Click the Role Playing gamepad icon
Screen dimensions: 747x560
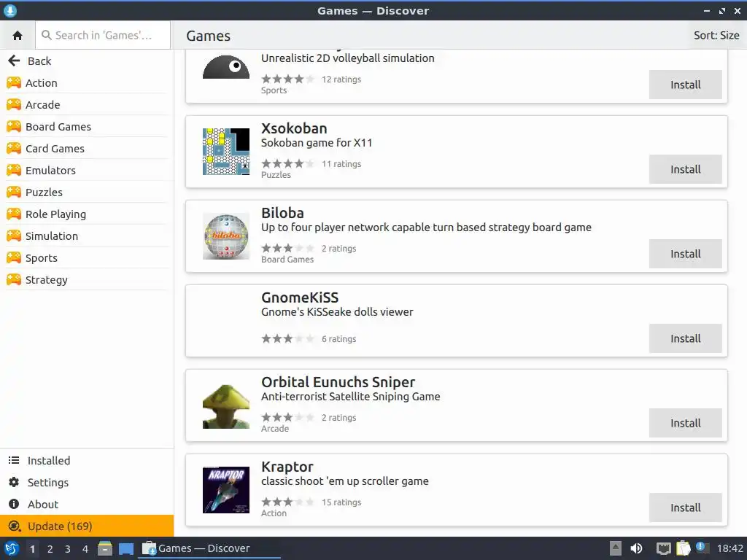(14, 214)
